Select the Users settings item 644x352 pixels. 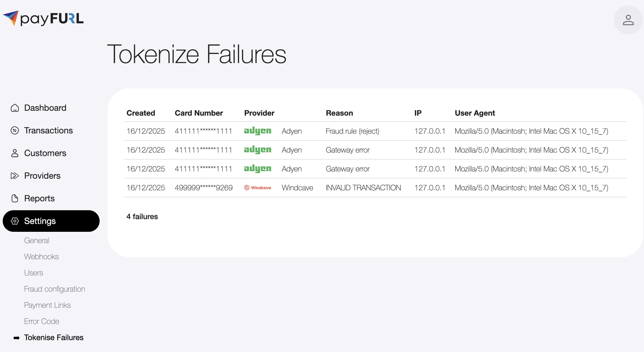pyautogui.click(x=33, y=272)
